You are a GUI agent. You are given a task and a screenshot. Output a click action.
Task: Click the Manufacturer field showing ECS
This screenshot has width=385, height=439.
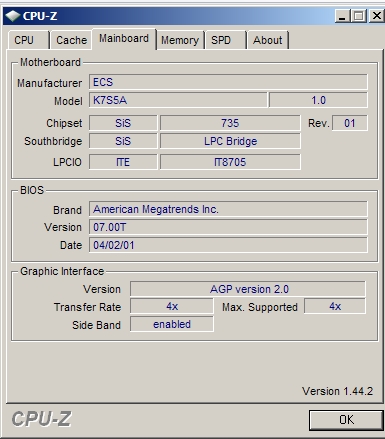pos(228,82)
